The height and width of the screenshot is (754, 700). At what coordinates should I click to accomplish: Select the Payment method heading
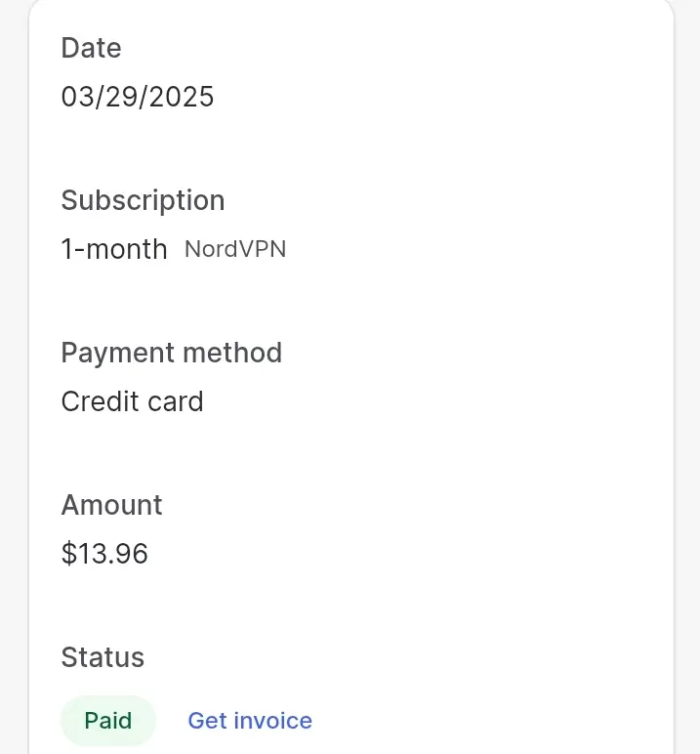tap(171, 353)
